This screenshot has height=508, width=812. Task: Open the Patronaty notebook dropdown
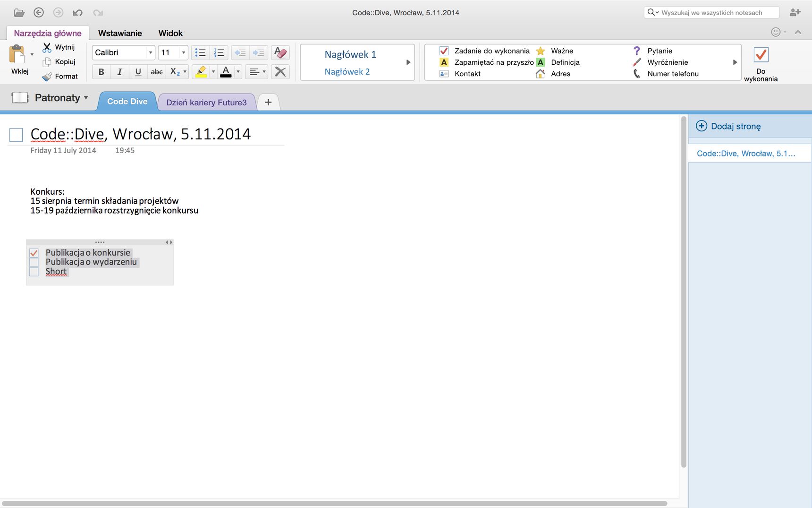50,98
